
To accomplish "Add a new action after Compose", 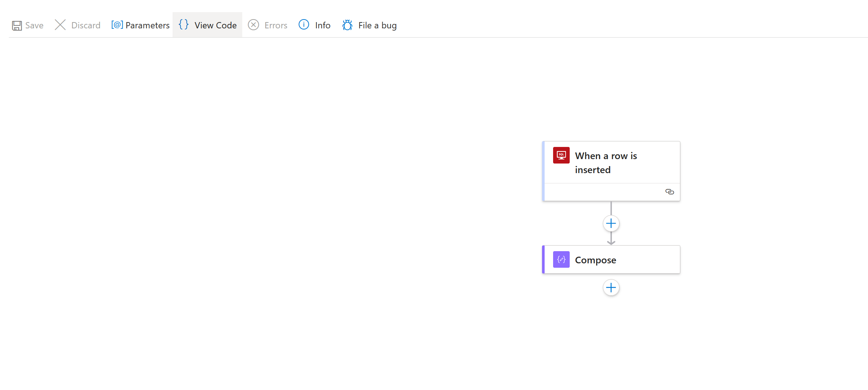I will pos(611,288).
